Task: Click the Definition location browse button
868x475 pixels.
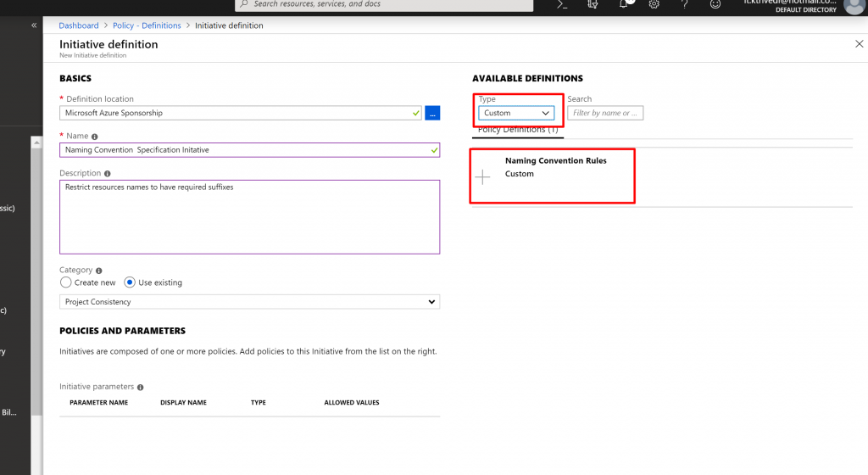Action: pos(432,113)
